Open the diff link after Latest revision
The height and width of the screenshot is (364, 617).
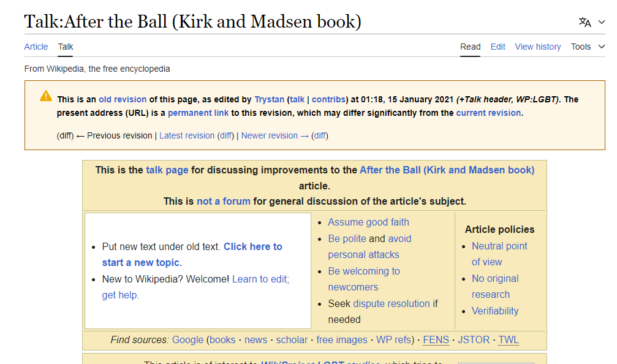pyautogui.click(x=226, y=136)
